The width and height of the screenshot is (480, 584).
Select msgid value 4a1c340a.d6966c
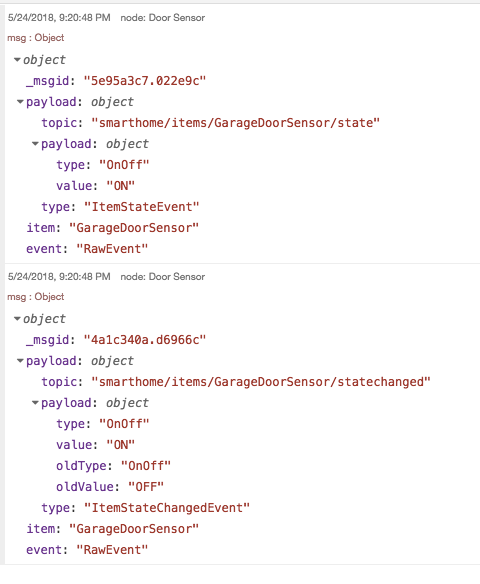[145, 340]
